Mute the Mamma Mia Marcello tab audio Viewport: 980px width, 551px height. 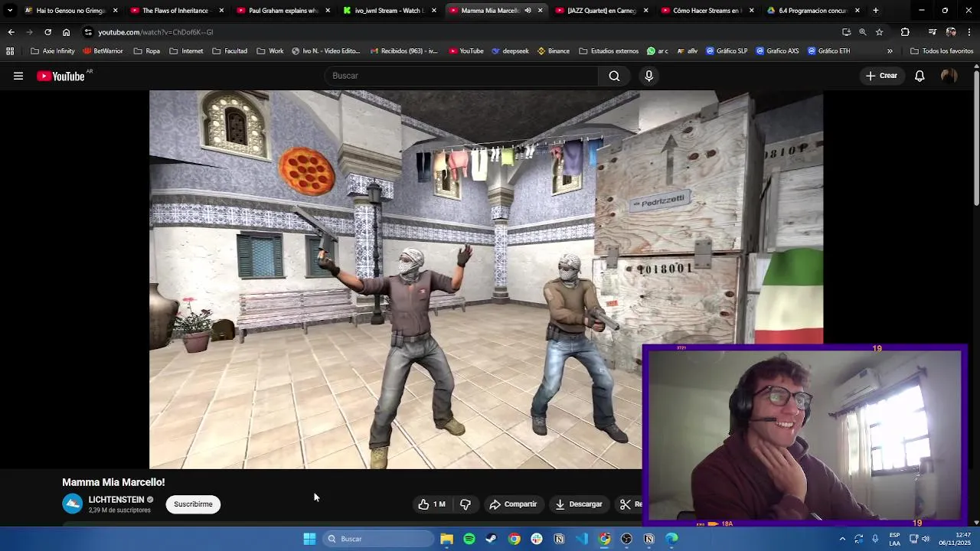pos(528,11)
